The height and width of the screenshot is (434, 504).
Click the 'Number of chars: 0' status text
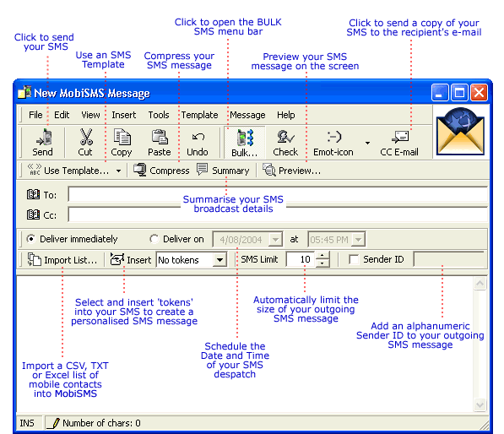(x=101, y=423)
